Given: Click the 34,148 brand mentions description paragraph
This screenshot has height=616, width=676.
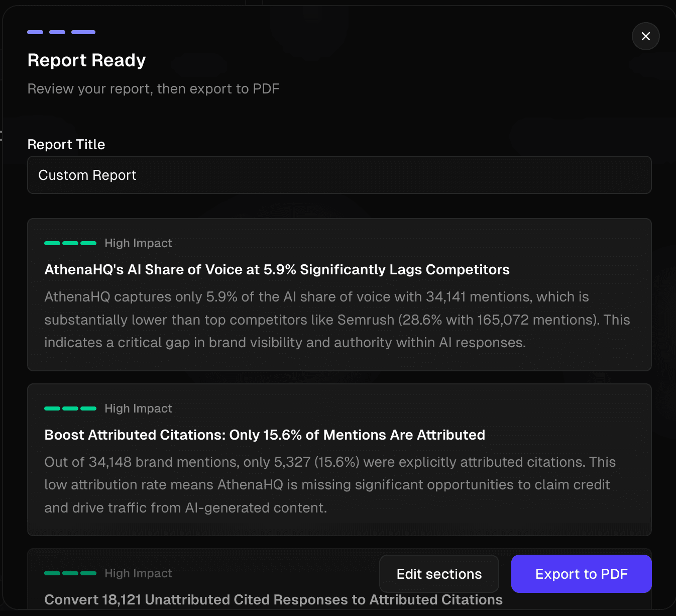Looking at the screenshot, I should tap(329, 485).
